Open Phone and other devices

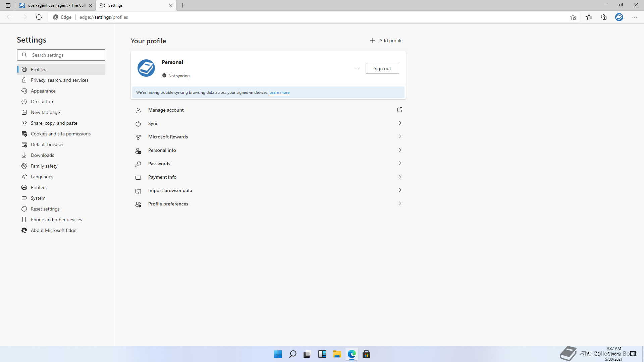(x=61, y=220)
